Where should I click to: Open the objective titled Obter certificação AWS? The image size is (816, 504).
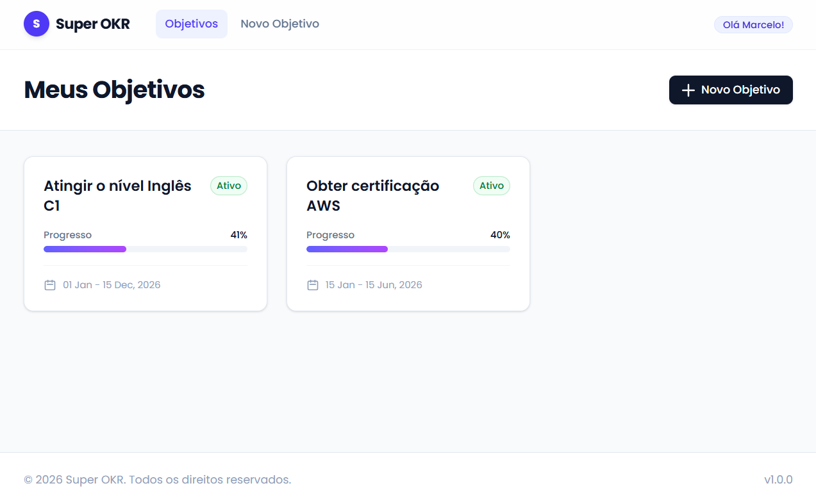(x=372, y=195)
